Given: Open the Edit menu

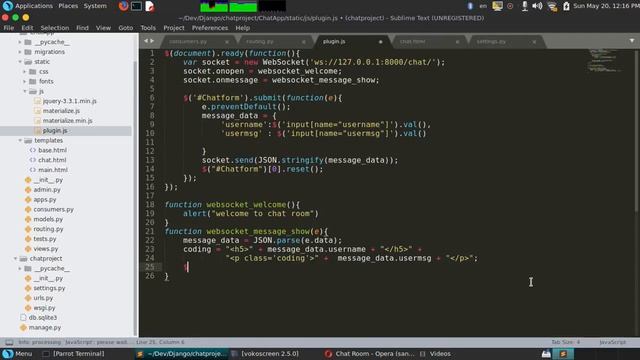Looking at the screenshot, I should coord(27,28).
